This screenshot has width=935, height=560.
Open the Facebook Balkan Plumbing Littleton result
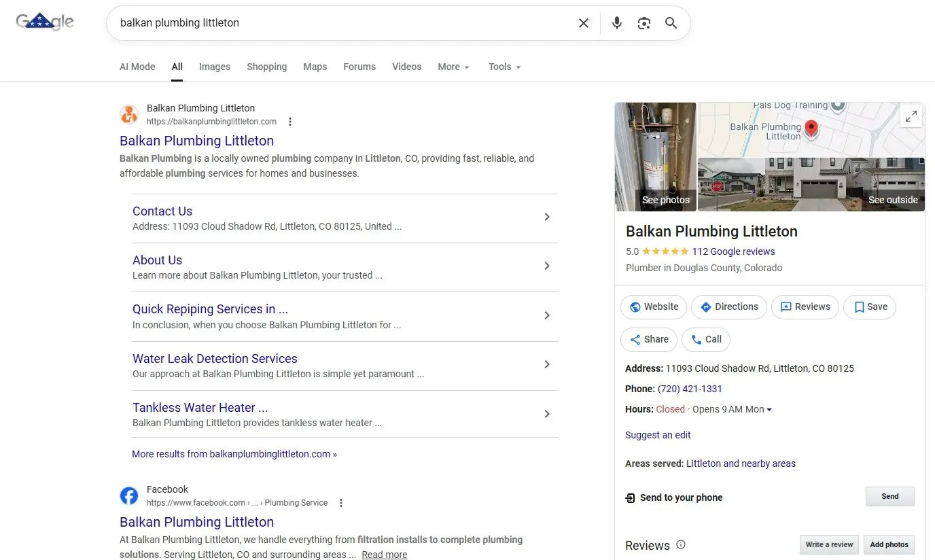tap(196, 522)
